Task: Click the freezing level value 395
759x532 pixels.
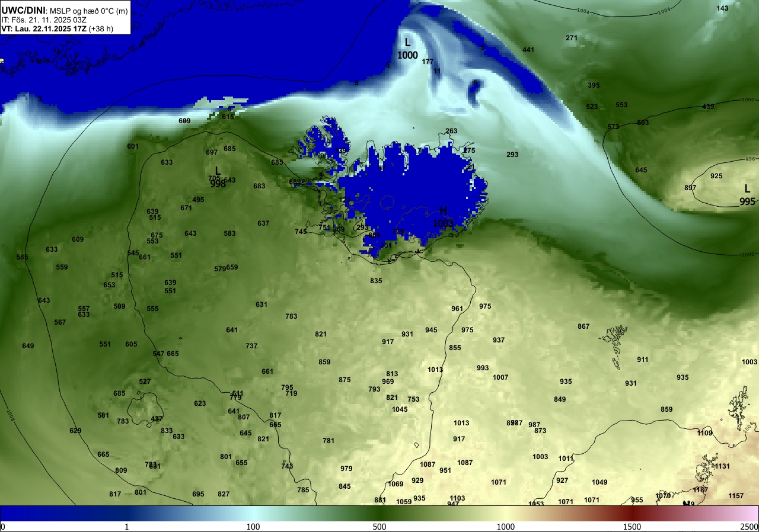Action: pyautogui.click(x=594, y=85)
